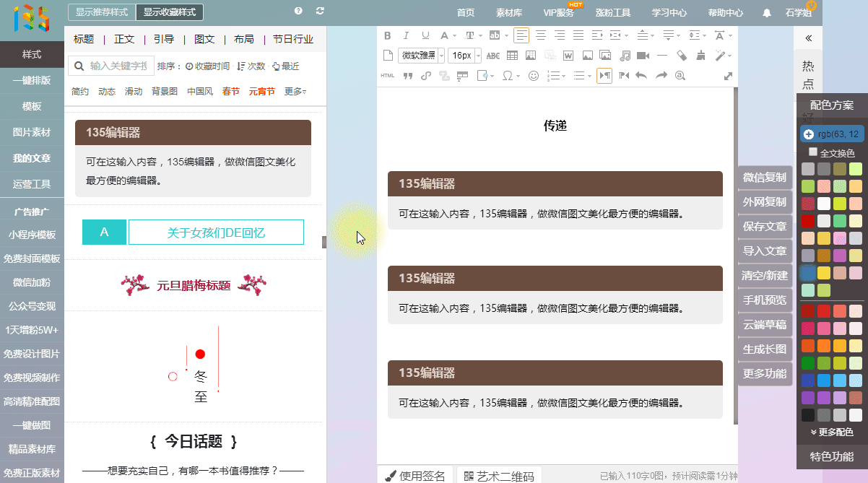868x483 pixels.
Task: Open the 素材库 menu in top navigation
Action: point(509,13)
